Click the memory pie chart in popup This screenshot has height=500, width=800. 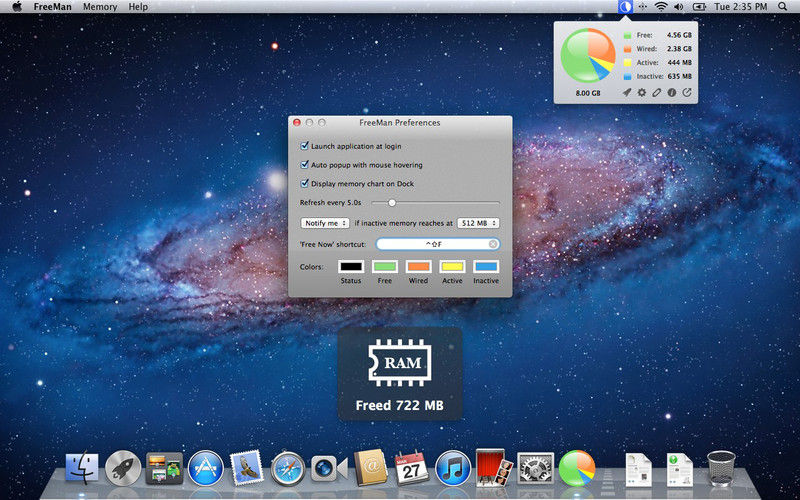tap(588, 55)
